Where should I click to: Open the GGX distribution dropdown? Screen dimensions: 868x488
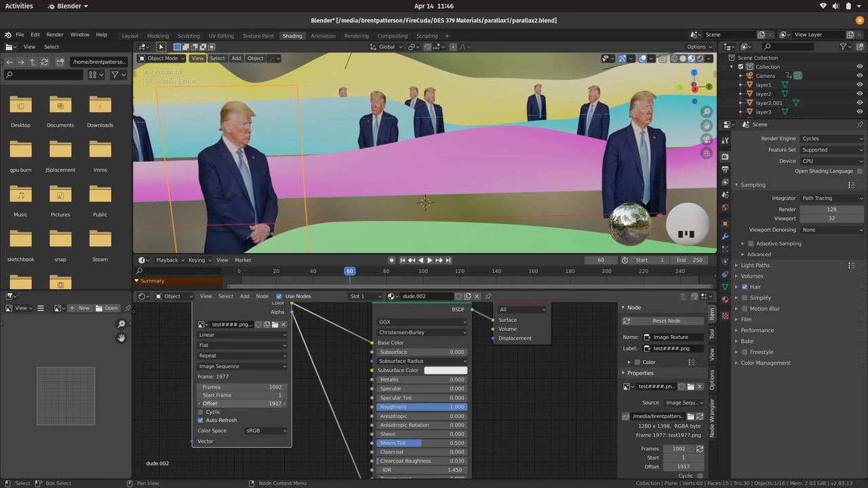click(x=422, y=322)
